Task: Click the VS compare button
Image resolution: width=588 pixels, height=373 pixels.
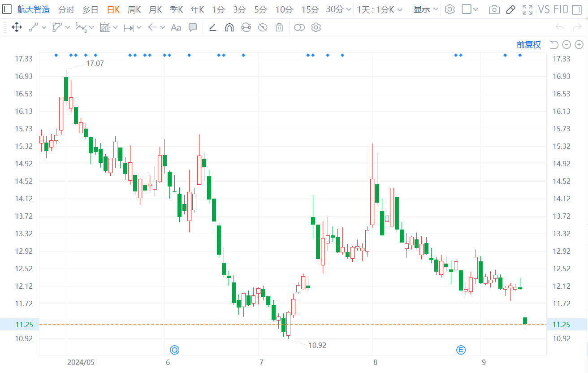Action: tap(544, 9)
